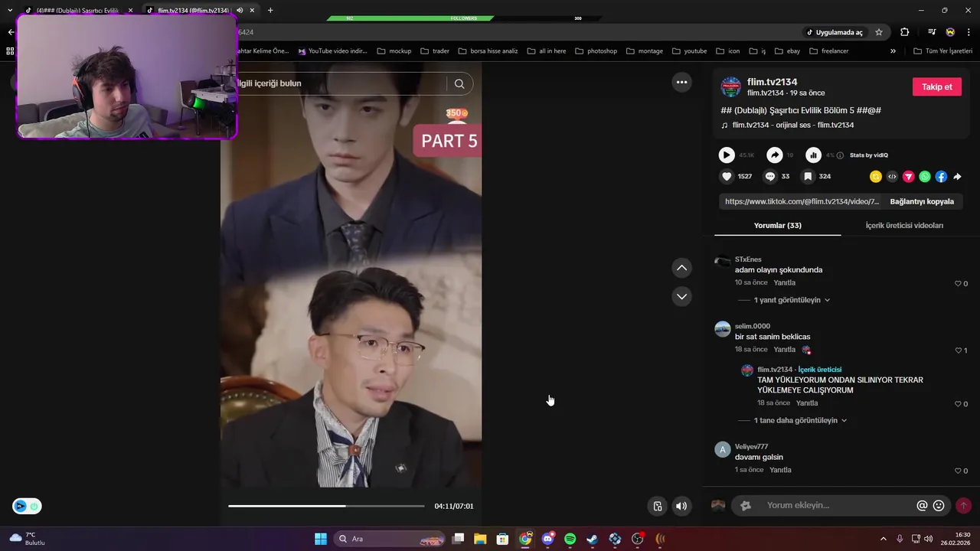
Task: Open more share options arrow
Action: coord(957,177)
